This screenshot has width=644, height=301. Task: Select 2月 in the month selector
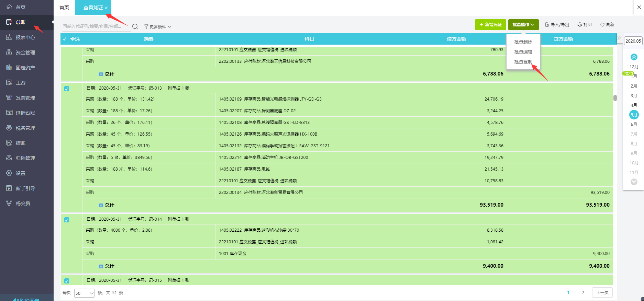tap(634, 86)
